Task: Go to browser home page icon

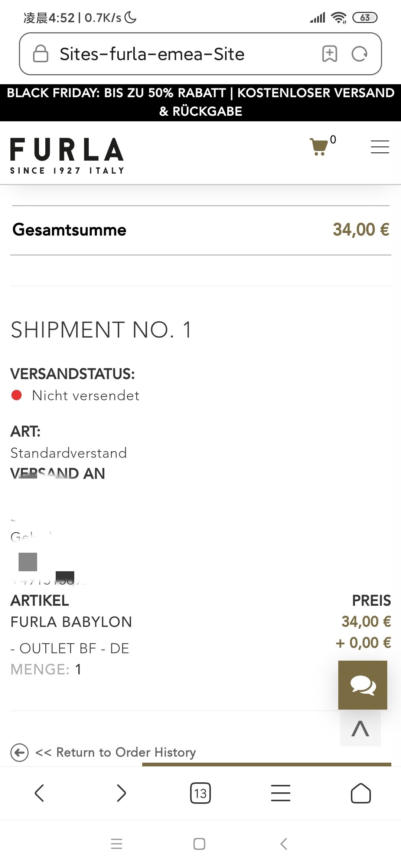Action: (361, 793)
